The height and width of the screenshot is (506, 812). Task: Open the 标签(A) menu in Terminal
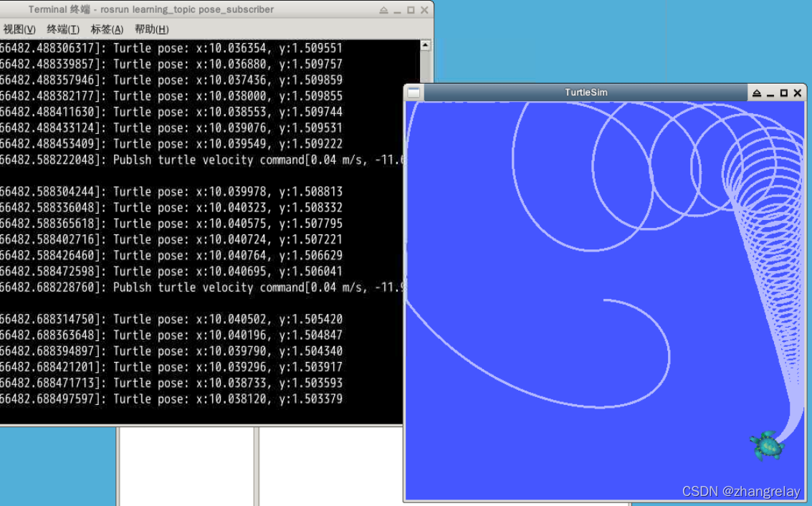[107, 29]
